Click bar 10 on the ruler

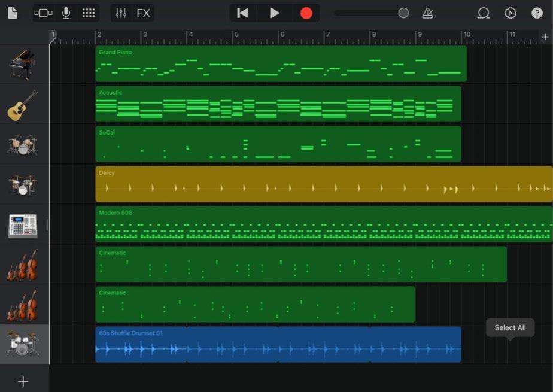point(467,35)
